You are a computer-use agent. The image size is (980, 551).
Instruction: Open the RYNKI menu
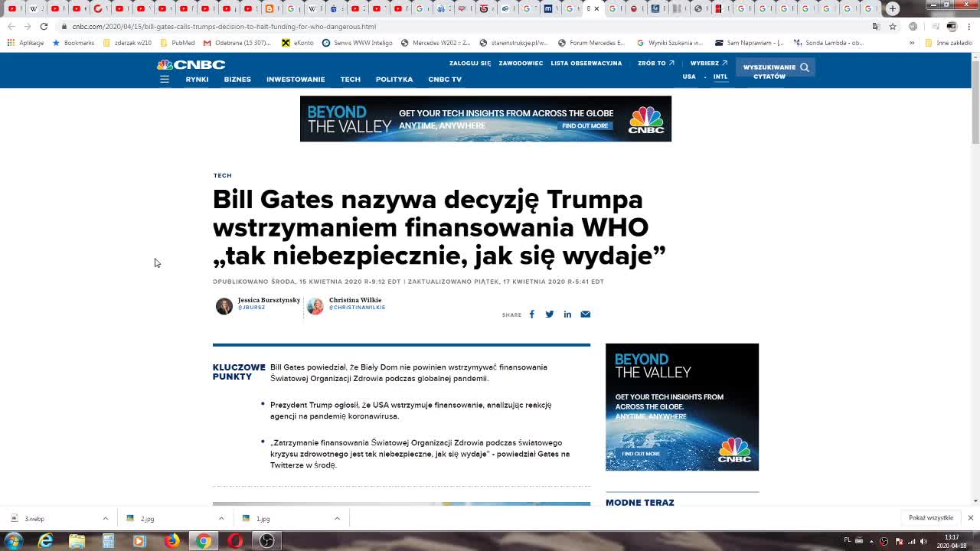coord(197,80)
